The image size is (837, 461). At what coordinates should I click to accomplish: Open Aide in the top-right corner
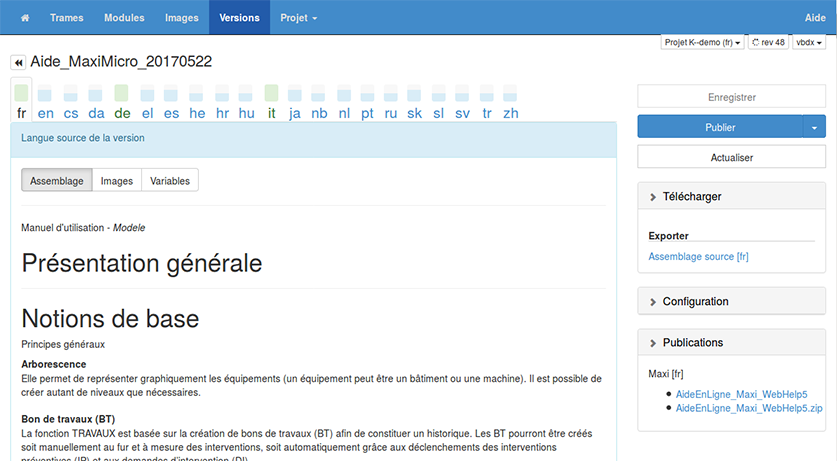(x=815, y=18)
